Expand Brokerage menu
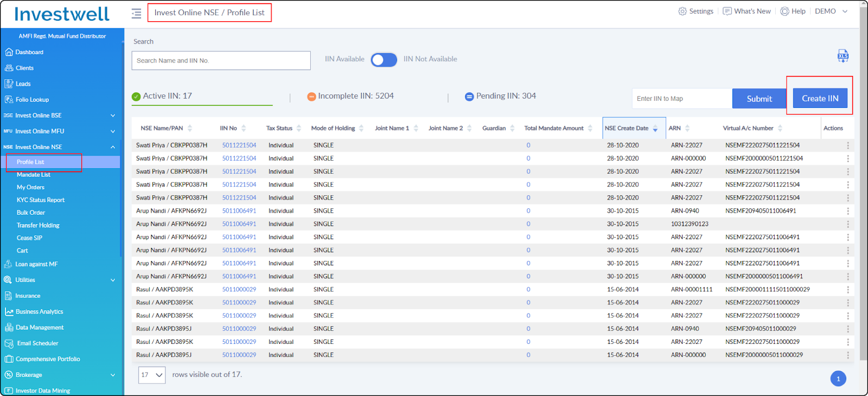Image resolution: width=868 pixels, height=396 pixels. 113,375
